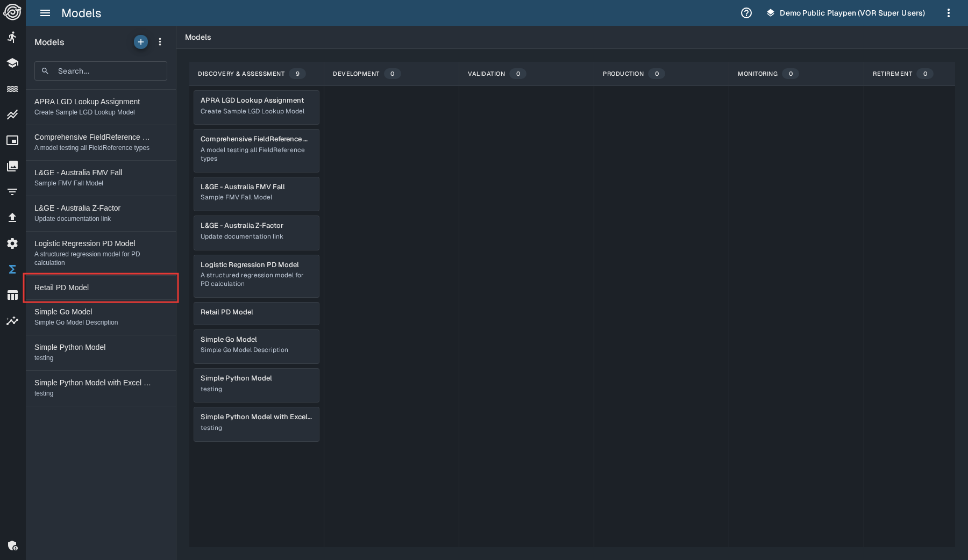
Task: Open the picture-in-picture sidebar icon
Action: [12, 140]
